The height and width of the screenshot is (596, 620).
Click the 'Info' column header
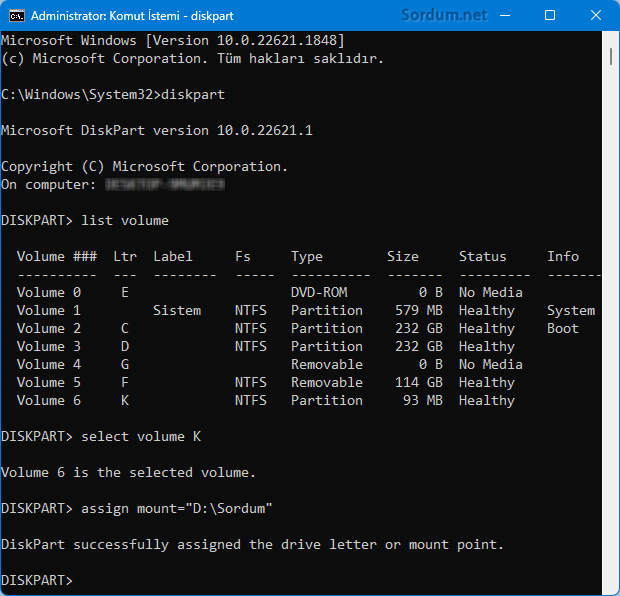coord(563,256)
